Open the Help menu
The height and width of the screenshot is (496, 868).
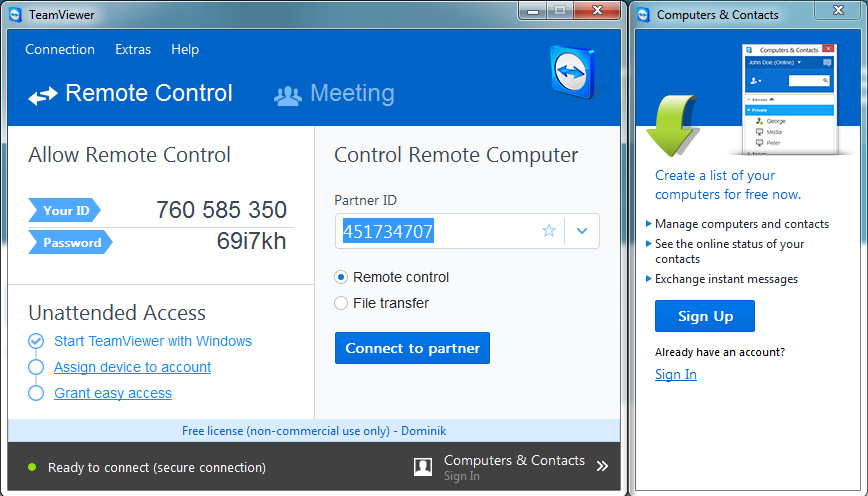tap(185, 49)
